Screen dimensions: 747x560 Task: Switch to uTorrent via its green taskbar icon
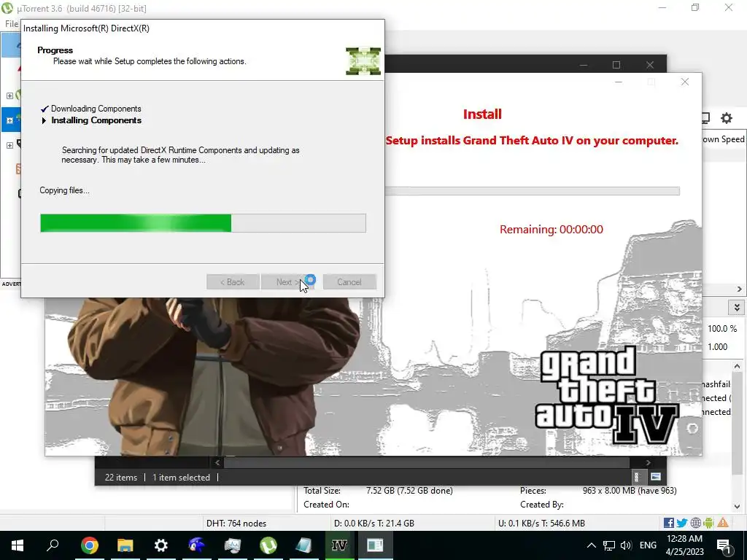[268, 545]
